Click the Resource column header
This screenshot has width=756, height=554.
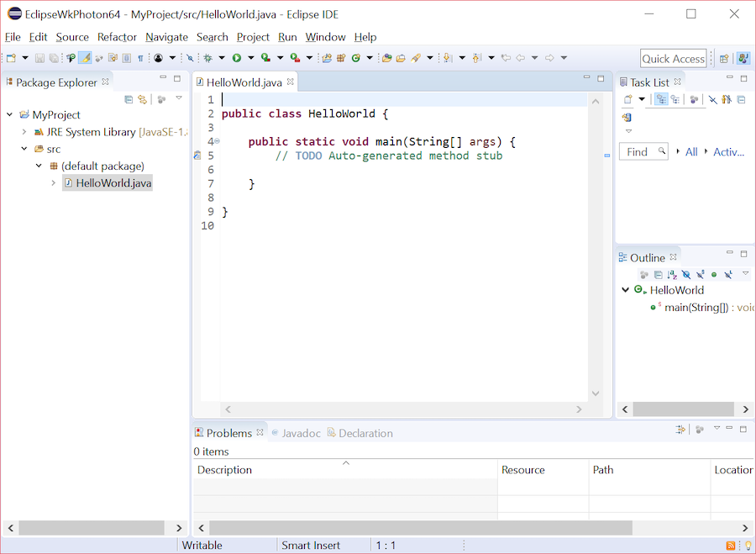543,470
